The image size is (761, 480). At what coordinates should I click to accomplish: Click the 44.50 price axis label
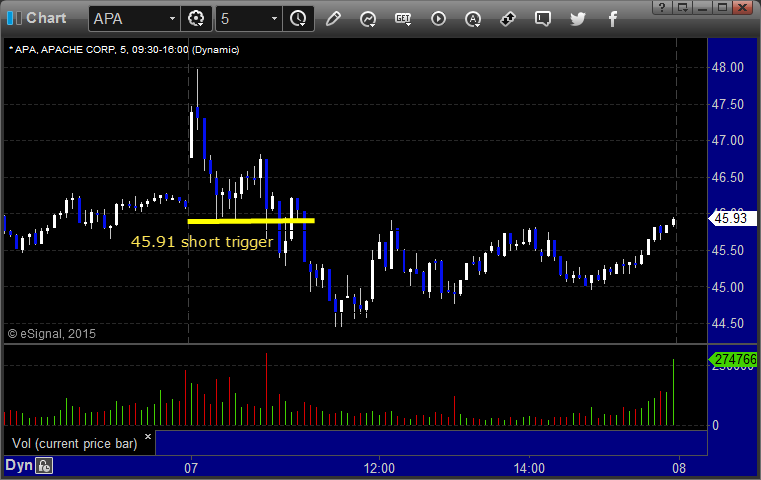pos(728,323)
